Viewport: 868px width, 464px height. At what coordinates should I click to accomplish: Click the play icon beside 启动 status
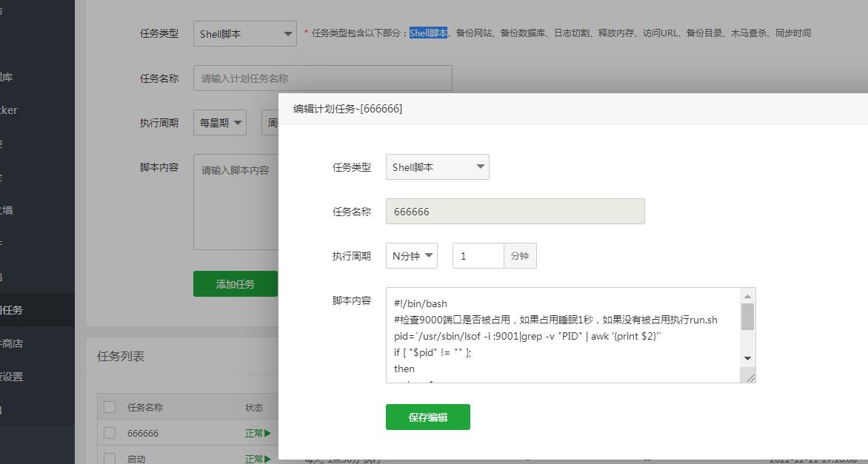pos(267,459)
